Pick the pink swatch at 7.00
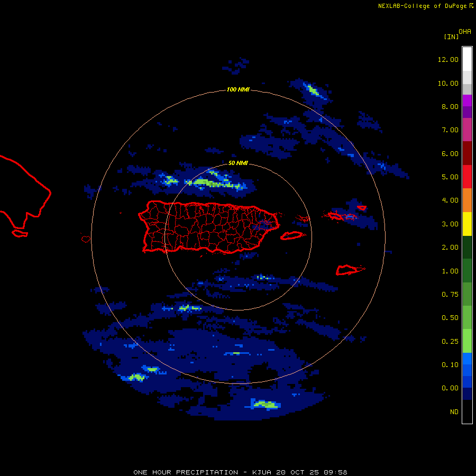The width and height of the screenshot is (476, 476). pos(467,130)
